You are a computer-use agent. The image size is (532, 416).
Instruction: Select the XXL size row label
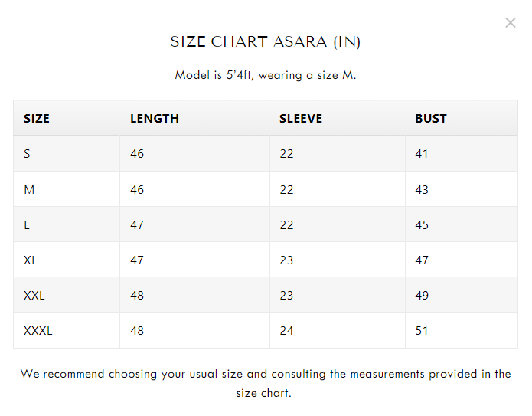(34, 296)
